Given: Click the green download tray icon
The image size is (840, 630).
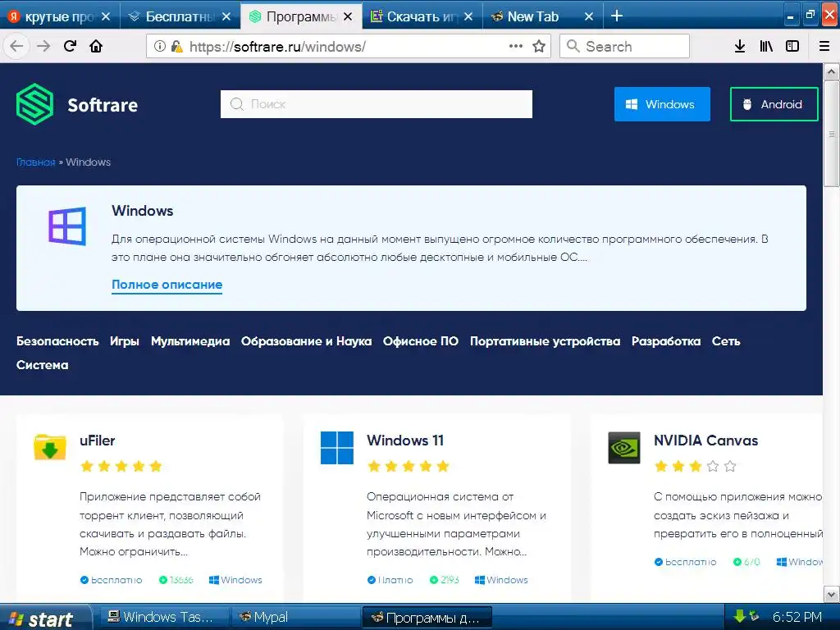Looking at the screenshot, I should click(740, 616).
